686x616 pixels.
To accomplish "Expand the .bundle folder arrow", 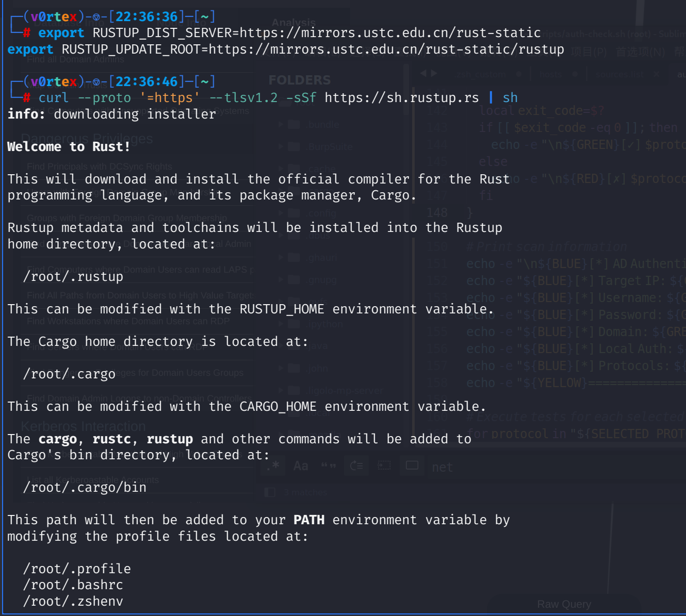I will click(281, 124).
